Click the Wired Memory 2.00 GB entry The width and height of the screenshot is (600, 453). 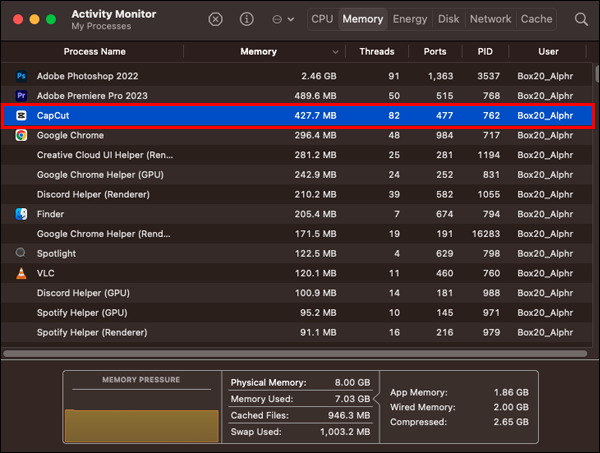click(459, 407)
